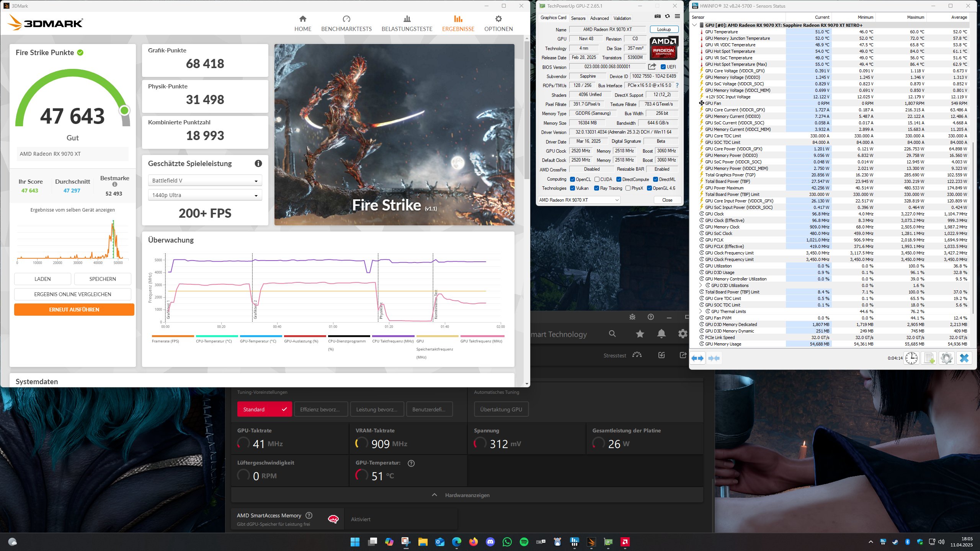Open the 1440p Ultra resolution dropdown
Screen dimensions: 980x551
pos(205,195)
